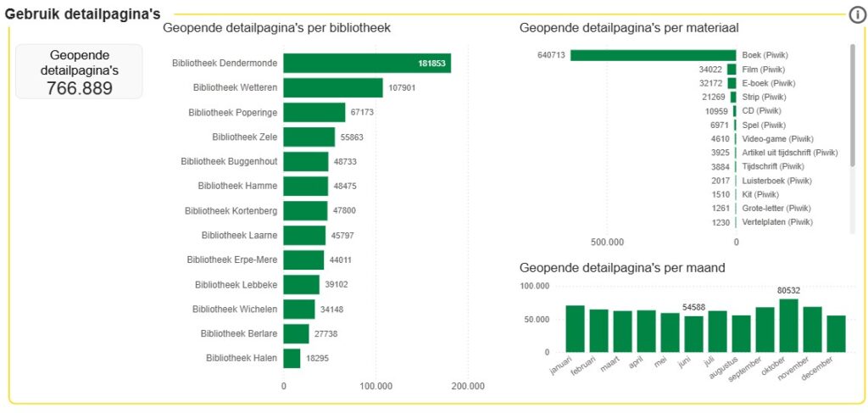This screenshot has width=868, height=413.
Task: Click the info icon in top-right corner
Action: [x=856, y=15]
